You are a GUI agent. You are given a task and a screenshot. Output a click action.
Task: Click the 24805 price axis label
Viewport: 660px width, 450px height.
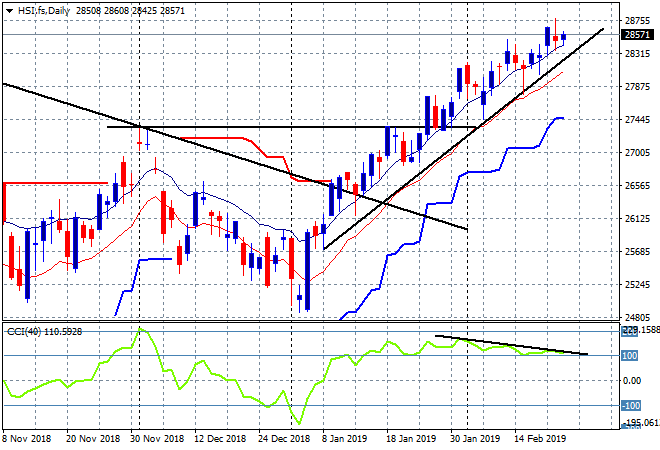(637, 317)
